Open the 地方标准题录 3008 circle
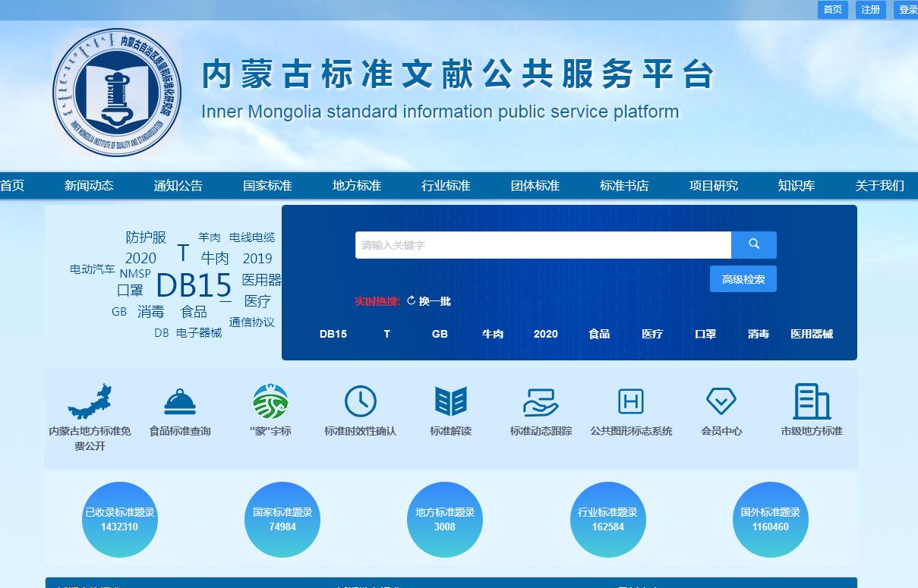The height and width of the screenshot is (588, 918). (x=445, y=520)
